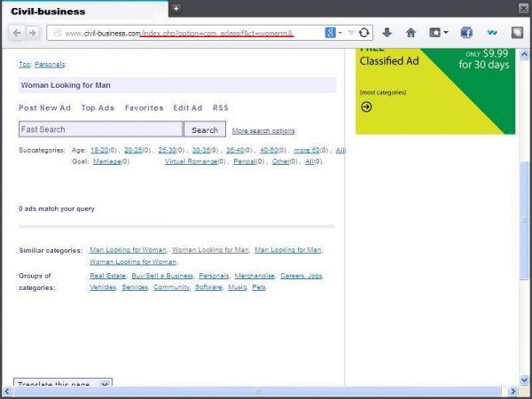Image resolution: width=532 pixels, height=399 pixels.
Task: Select the Penpal goal link
Action: [245, 161]
